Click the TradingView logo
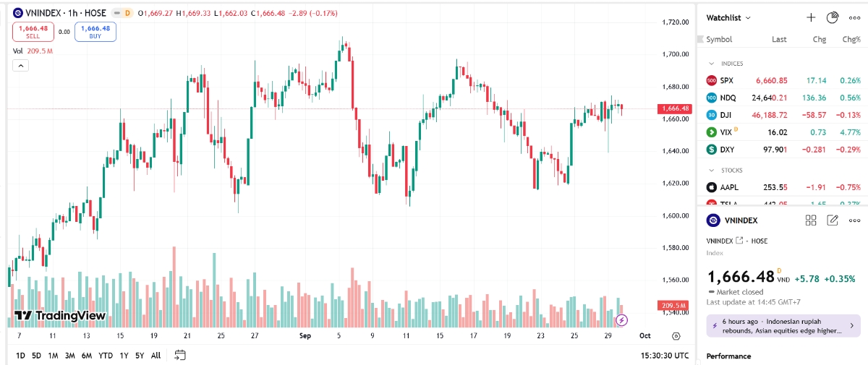The image size is (868, 365). pos(61,316)
